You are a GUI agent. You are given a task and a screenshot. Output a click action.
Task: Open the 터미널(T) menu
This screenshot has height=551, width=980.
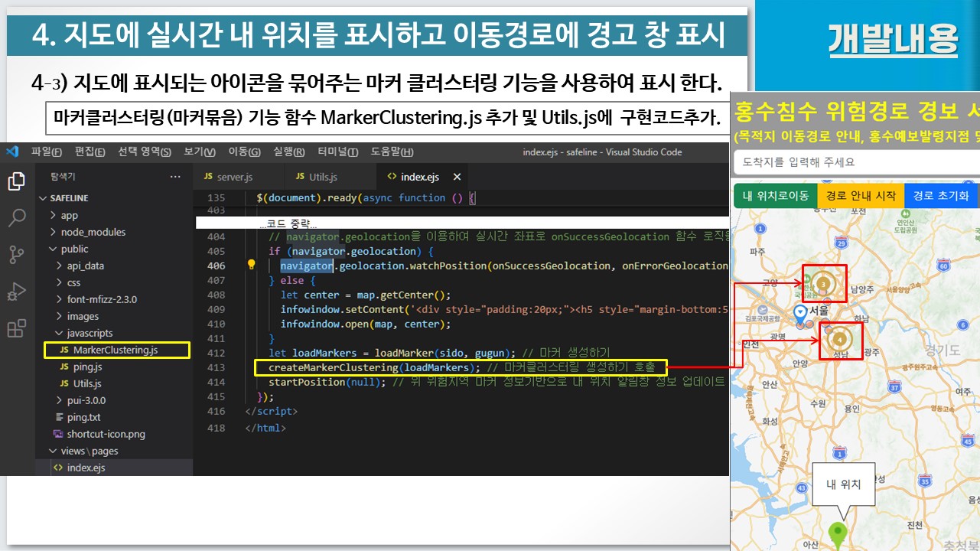tap(337, 152)
